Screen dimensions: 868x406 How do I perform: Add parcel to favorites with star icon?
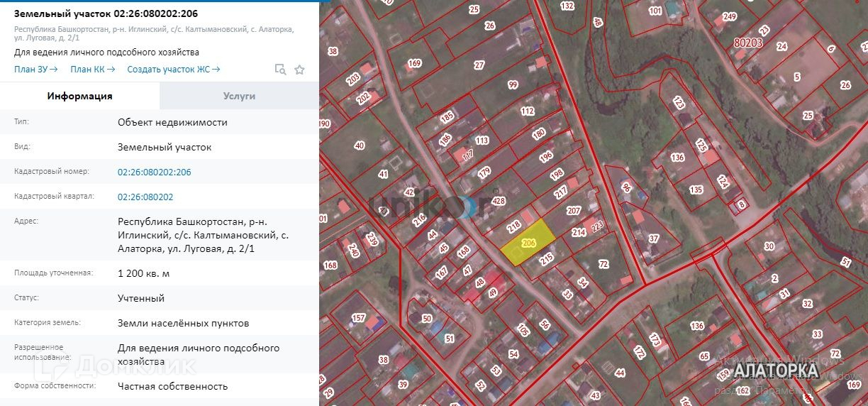point(299,70)
